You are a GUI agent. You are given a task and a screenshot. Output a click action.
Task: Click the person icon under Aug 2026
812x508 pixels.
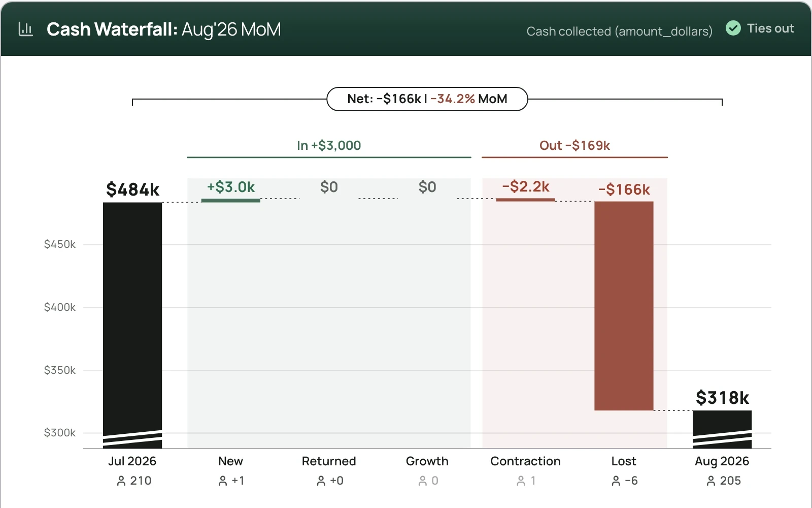(711, 481)
